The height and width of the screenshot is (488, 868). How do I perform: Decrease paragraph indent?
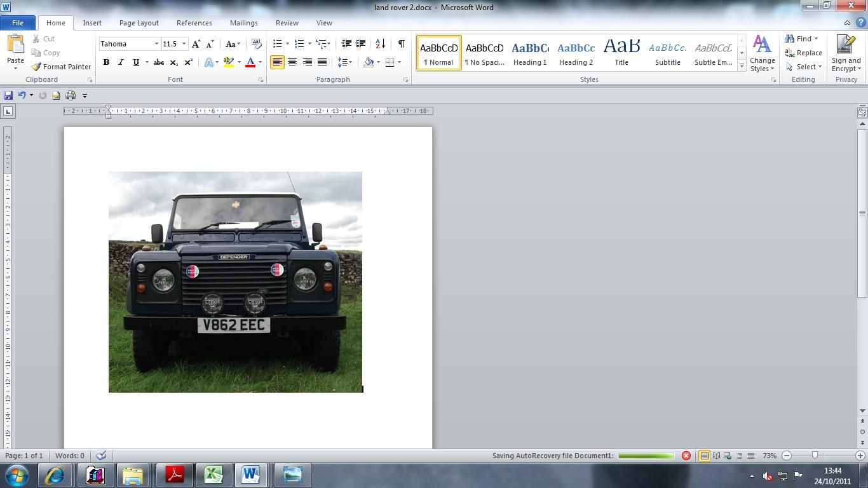point(346,44)
